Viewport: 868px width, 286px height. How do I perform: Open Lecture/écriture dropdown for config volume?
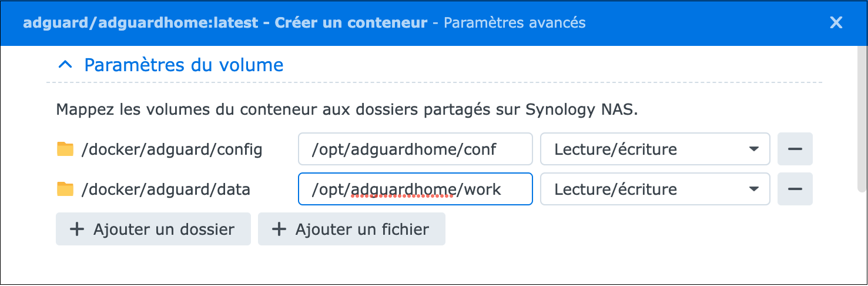tap(655, 149)
